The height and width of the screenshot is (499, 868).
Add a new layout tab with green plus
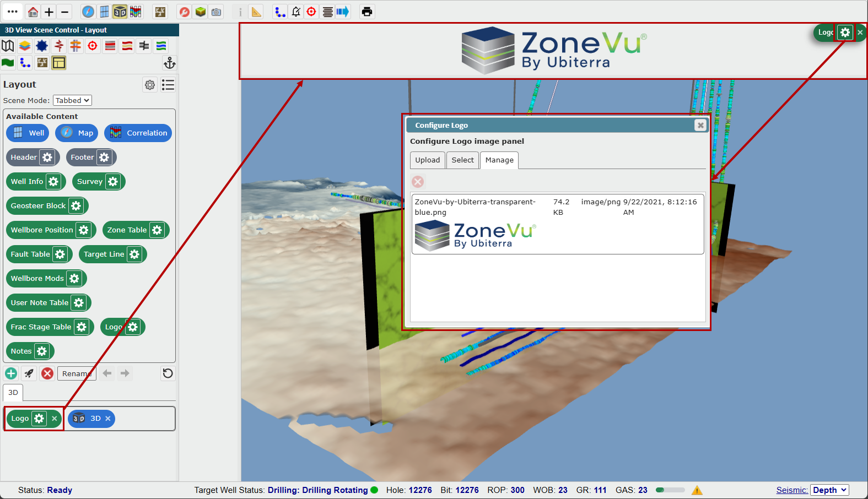(x=11, y=373)
